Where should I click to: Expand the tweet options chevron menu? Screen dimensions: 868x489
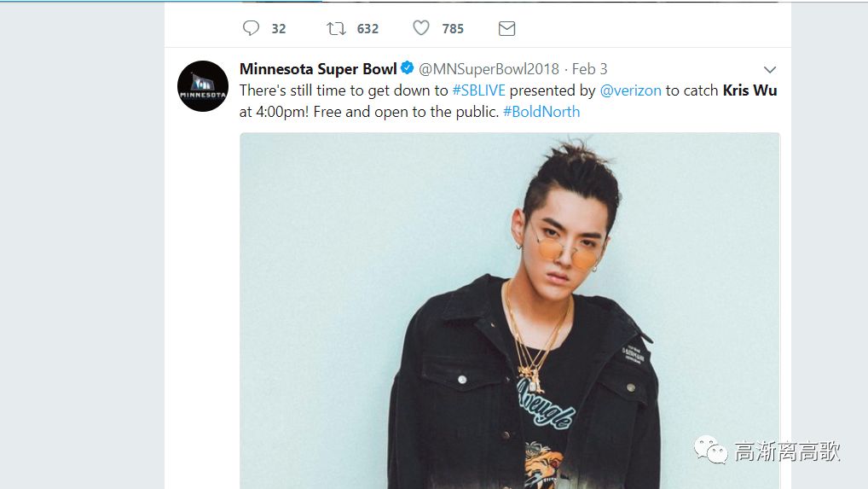(x=769, y=70)
